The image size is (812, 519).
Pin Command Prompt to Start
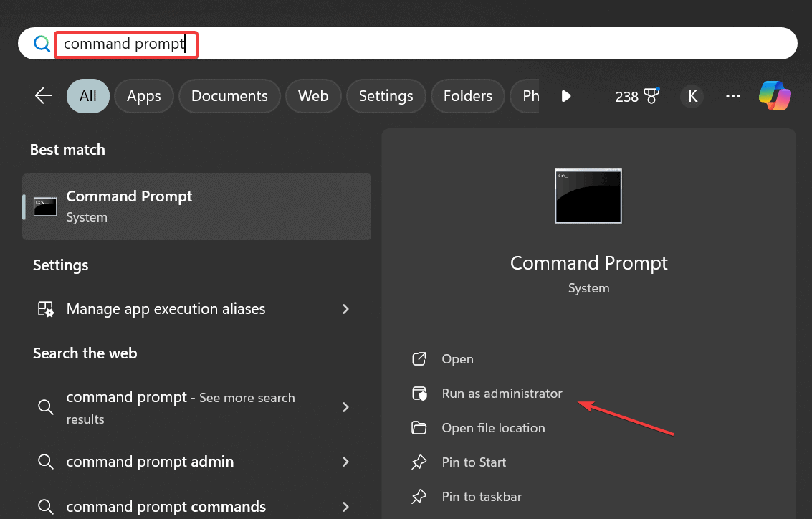474,462
